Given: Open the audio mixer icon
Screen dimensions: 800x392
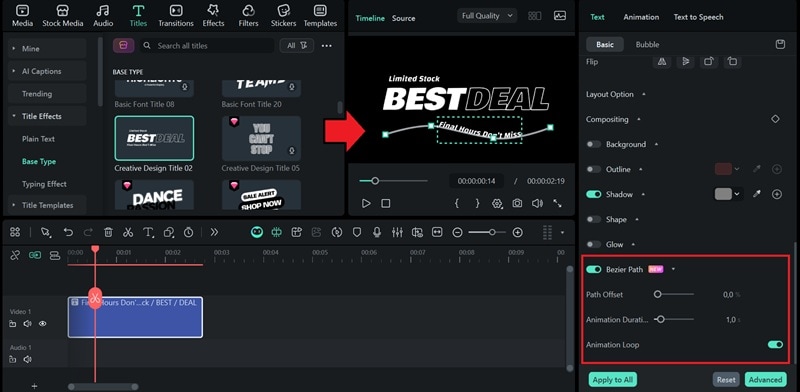Looking at the screenshot, I should (x=397, y=232).
